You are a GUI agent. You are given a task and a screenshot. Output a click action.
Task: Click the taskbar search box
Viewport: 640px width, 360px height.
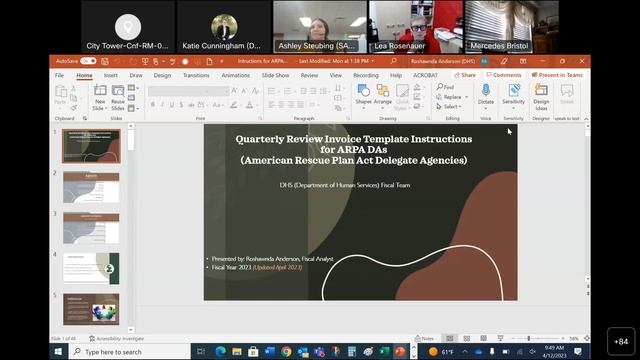[x=129, y=351]
